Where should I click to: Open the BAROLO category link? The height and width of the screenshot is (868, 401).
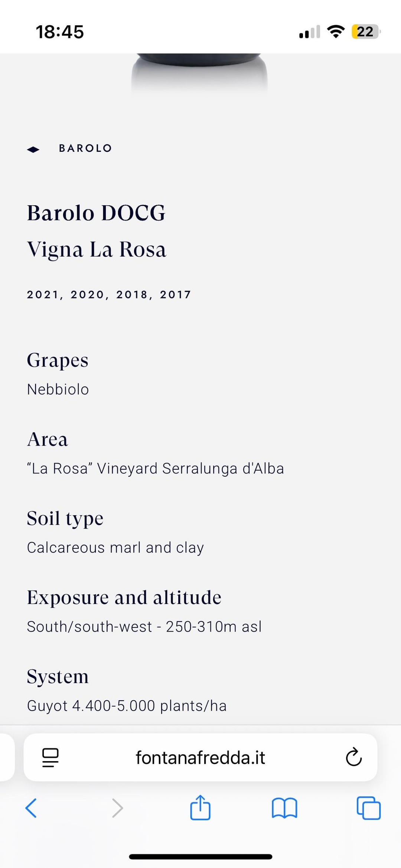pos(85,149)
